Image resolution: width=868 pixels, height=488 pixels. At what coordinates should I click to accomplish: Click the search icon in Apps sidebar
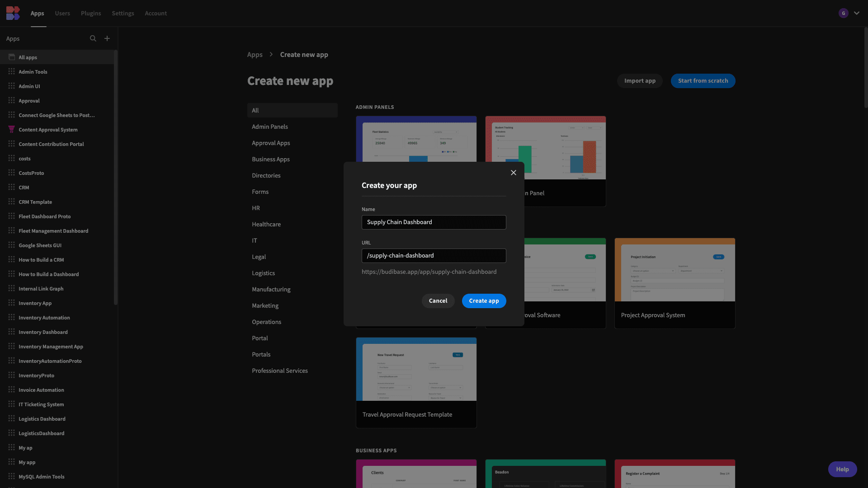93,39
